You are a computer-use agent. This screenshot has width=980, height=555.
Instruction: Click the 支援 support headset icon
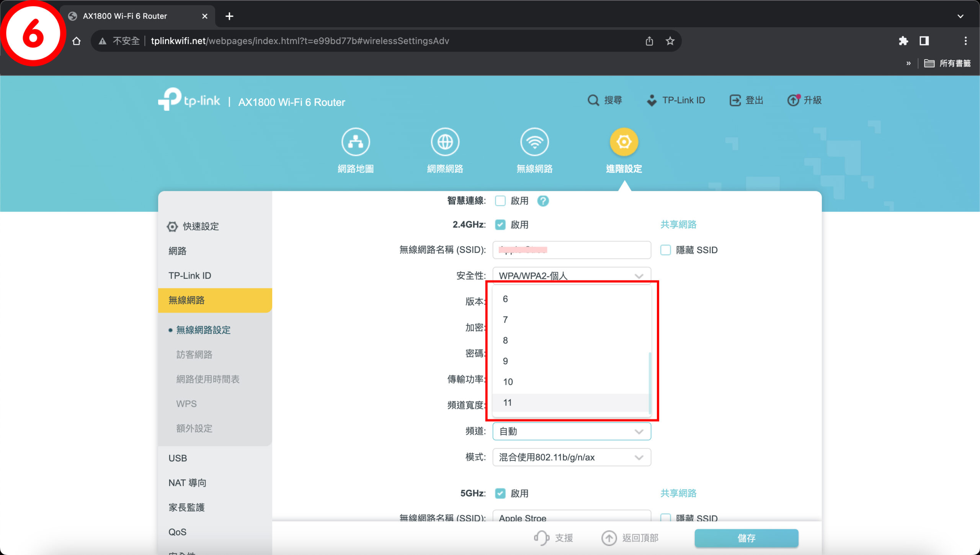point(541,538)
